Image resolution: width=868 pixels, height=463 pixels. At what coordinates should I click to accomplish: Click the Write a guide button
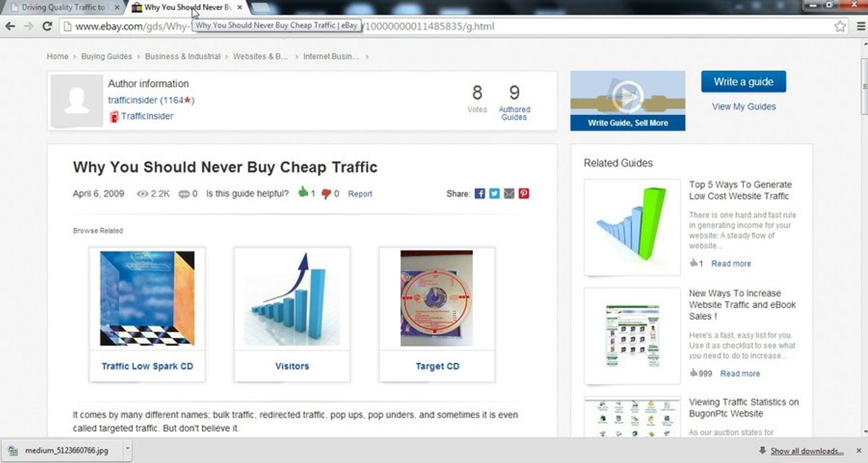(743, 82)
